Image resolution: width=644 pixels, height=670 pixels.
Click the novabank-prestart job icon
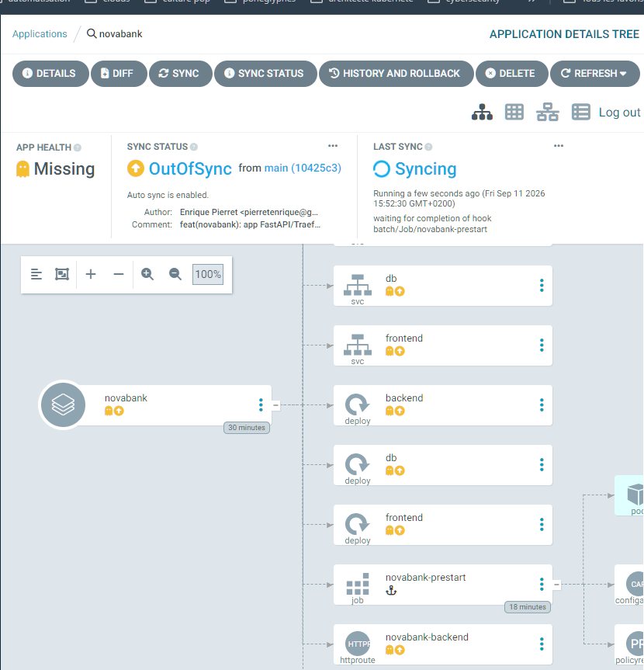click(358, 584)
